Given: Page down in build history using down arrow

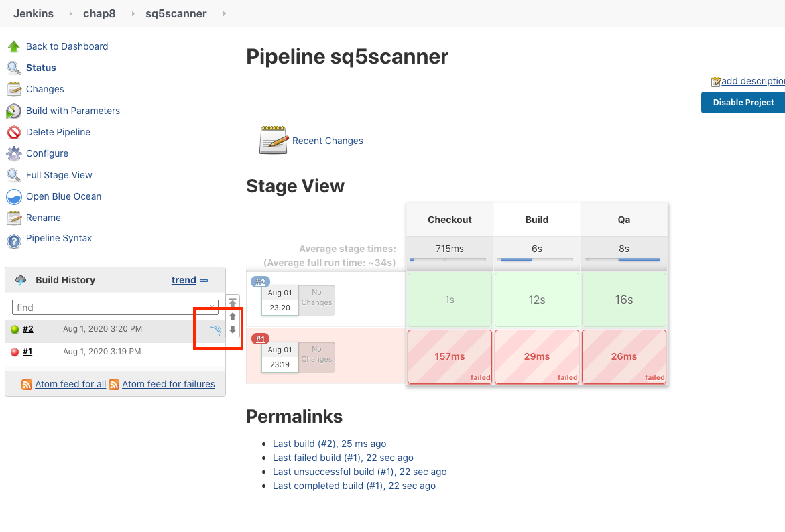Looking at the screenshot, I should tap(233, 330).
